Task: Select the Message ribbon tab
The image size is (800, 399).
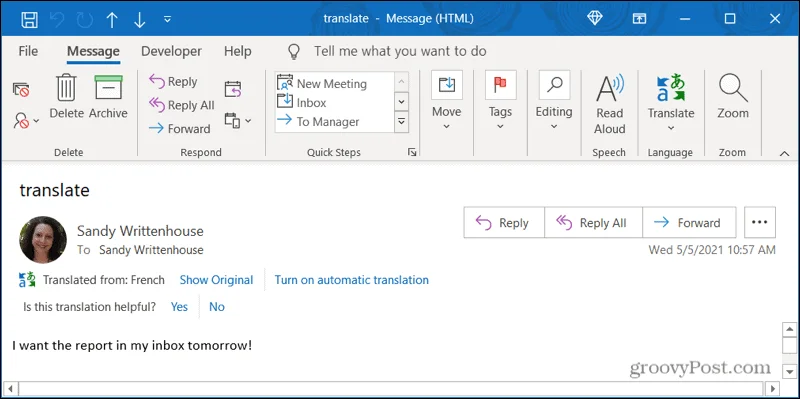Action: (93, 52)
